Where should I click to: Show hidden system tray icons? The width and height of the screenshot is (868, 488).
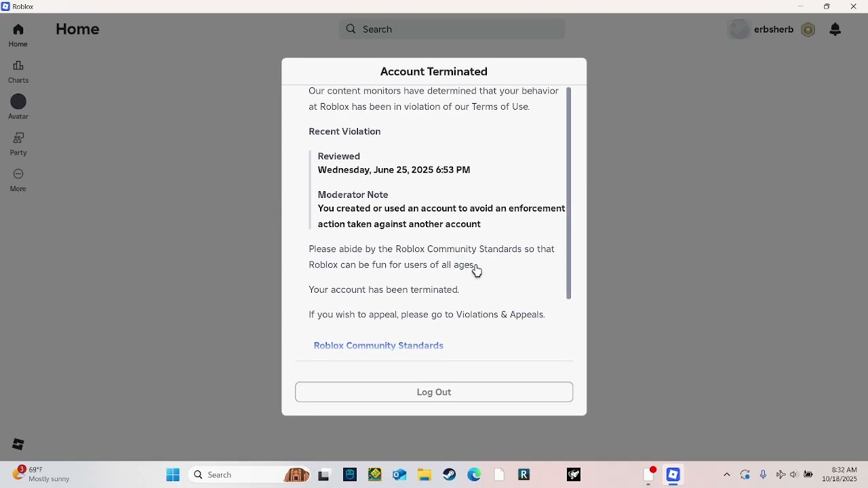coord(727,474)
